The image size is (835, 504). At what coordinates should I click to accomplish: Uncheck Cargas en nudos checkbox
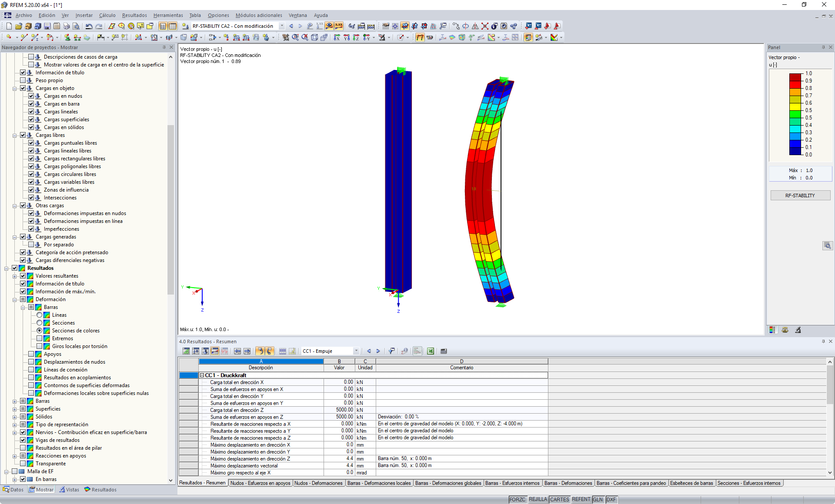(31, 96)
